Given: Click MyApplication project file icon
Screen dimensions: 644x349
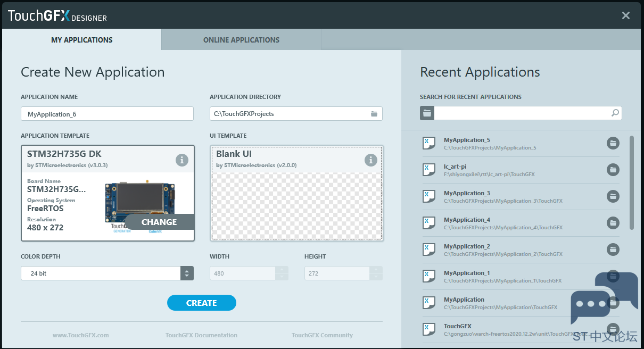Looking at the screenshot, I should (429, 303).
